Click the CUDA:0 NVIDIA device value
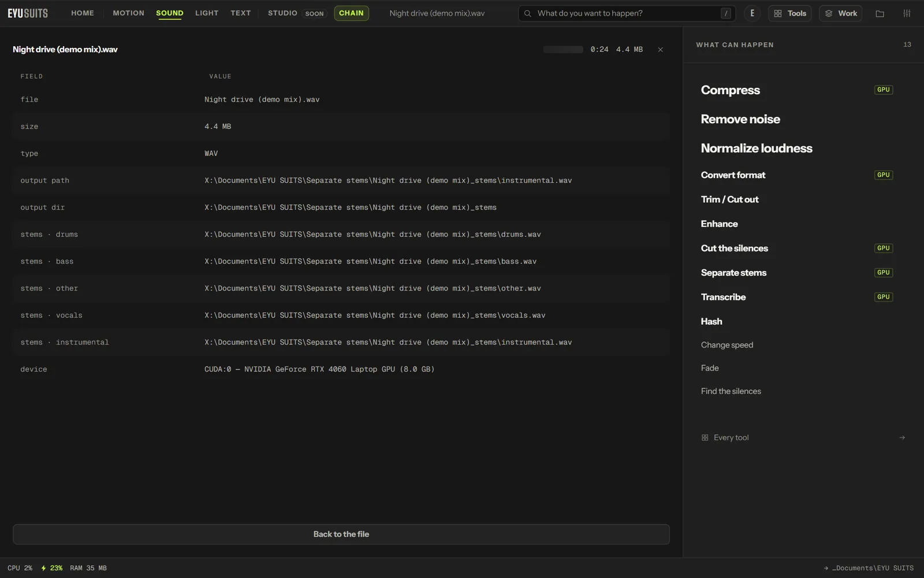924x578 pixels. 319,369
